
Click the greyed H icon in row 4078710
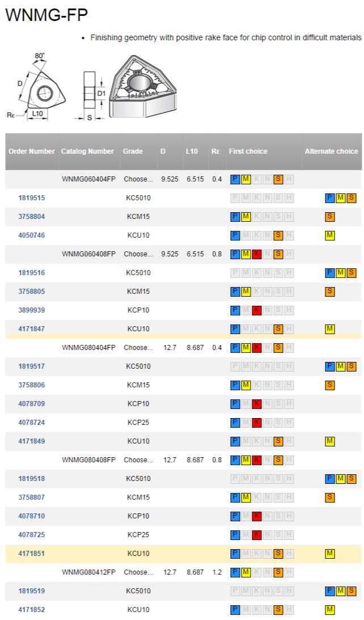[x=289, y=516]
